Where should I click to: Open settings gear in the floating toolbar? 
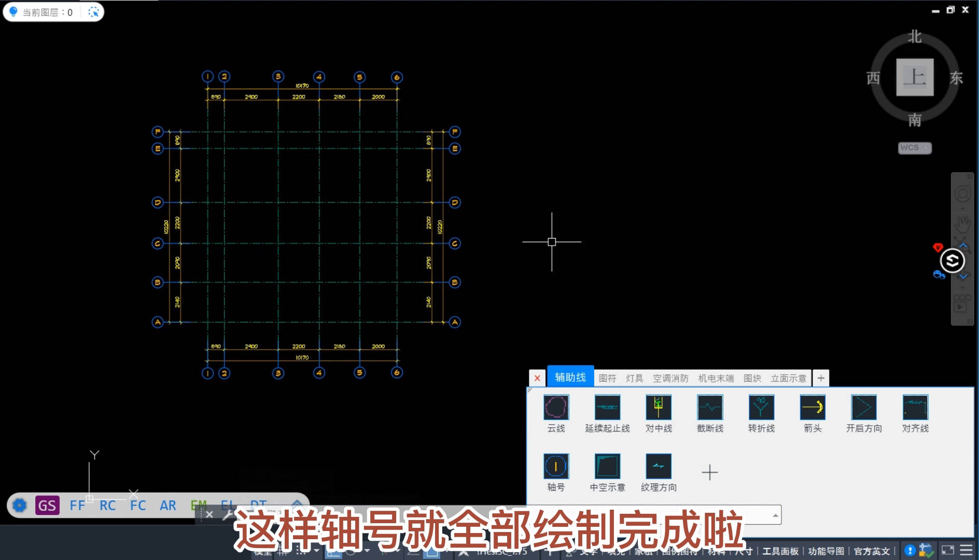[x=20, y=505]
